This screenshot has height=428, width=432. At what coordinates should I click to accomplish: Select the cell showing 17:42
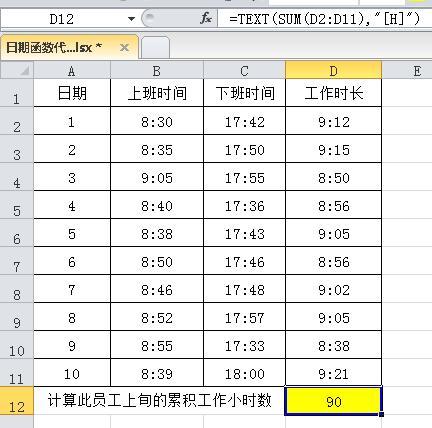[245, 121]
